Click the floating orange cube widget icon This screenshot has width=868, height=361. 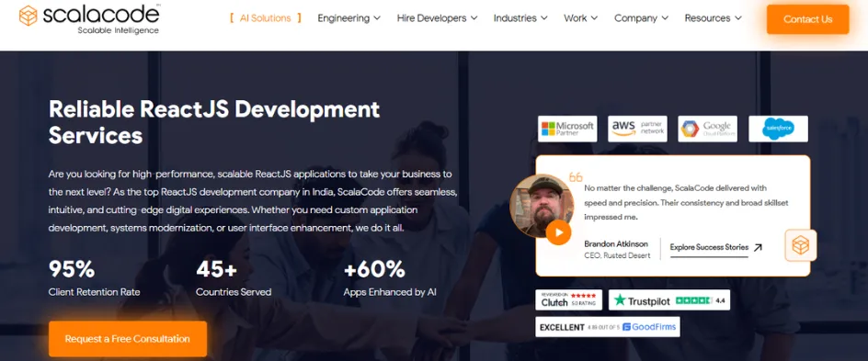(x=801, y=245)
